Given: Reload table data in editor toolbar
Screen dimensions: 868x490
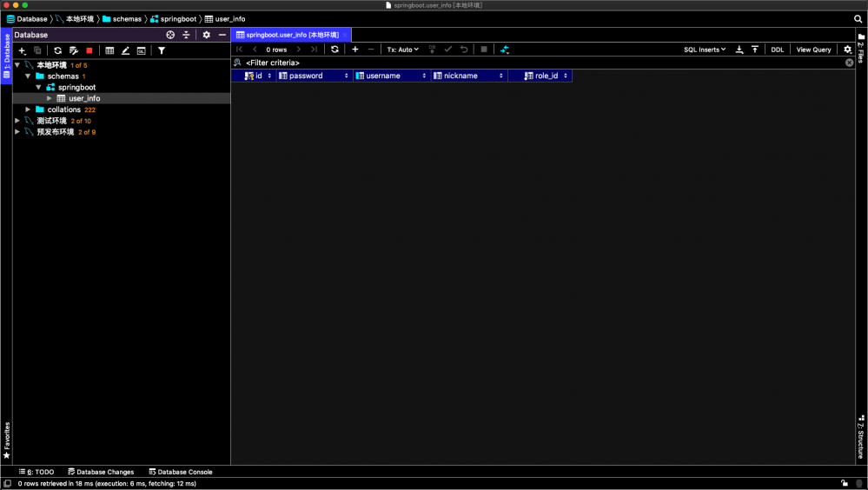Looking at the screenshot, I should click(335, 50).
